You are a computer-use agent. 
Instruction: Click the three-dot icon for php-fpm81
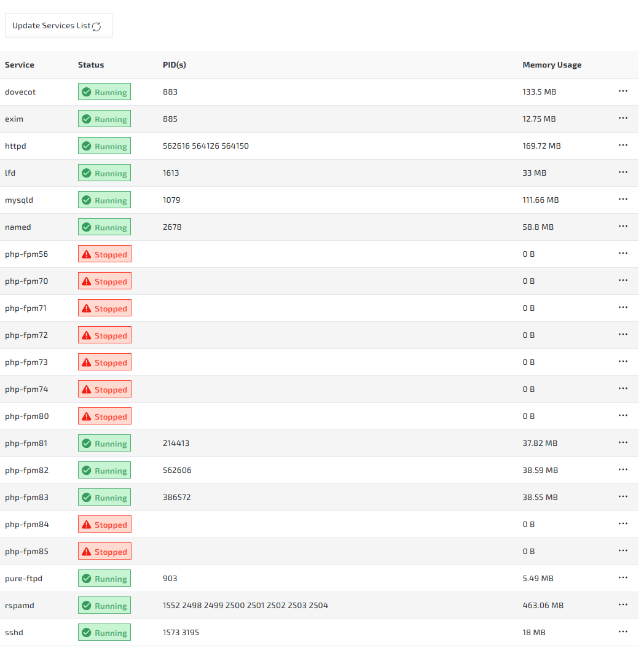[622, 442]
